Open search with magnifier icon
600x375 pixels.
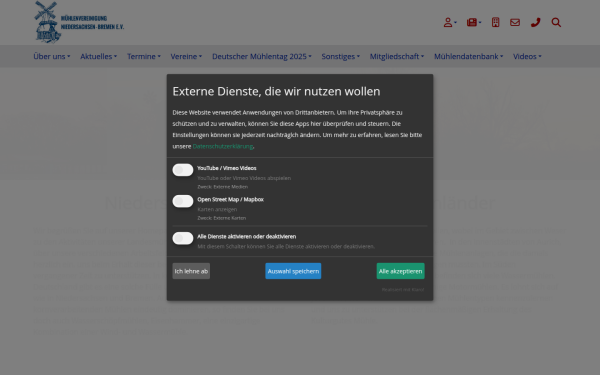click(x=556, y=23)
